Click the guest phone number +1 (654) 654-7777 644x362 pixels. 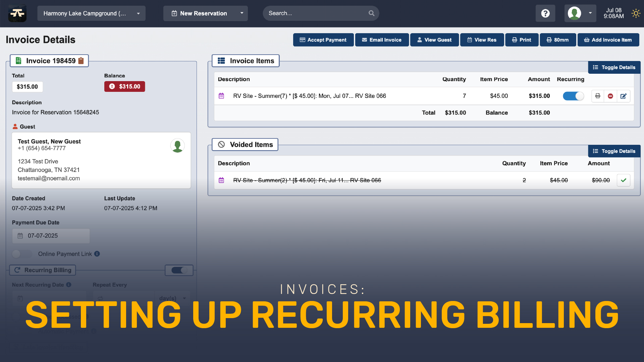click(42, 148)
